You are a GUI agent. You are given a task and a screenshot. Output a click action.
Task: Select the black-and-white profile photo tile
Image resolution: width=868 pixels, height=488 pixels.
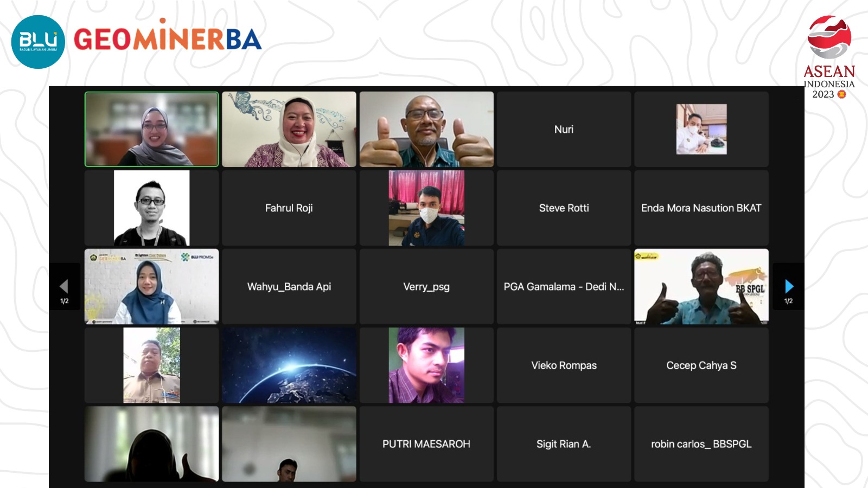[x=152, y=208]
